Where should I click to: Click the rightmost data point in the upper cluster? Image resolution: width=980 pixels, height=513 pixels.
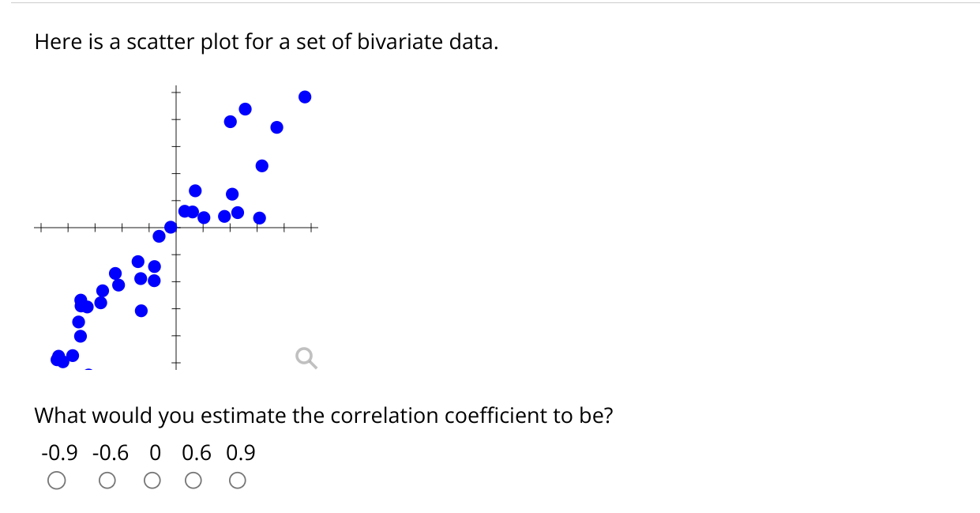point(305,97)
